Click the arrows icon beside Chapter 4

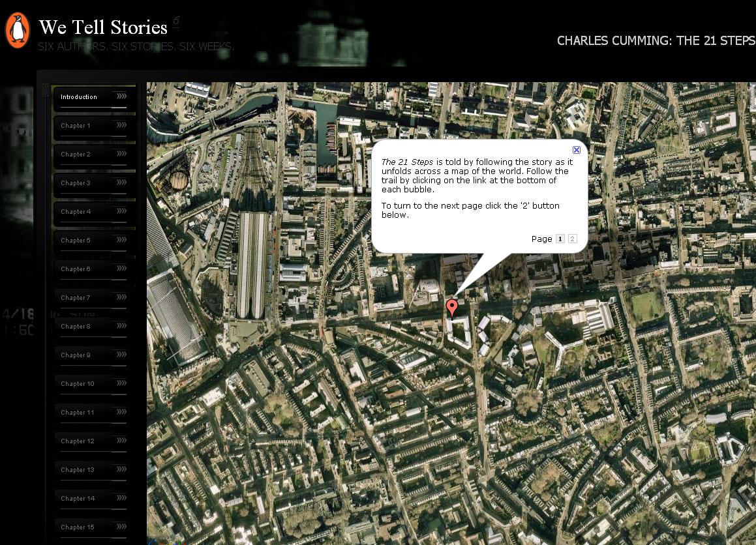[121, 211]
